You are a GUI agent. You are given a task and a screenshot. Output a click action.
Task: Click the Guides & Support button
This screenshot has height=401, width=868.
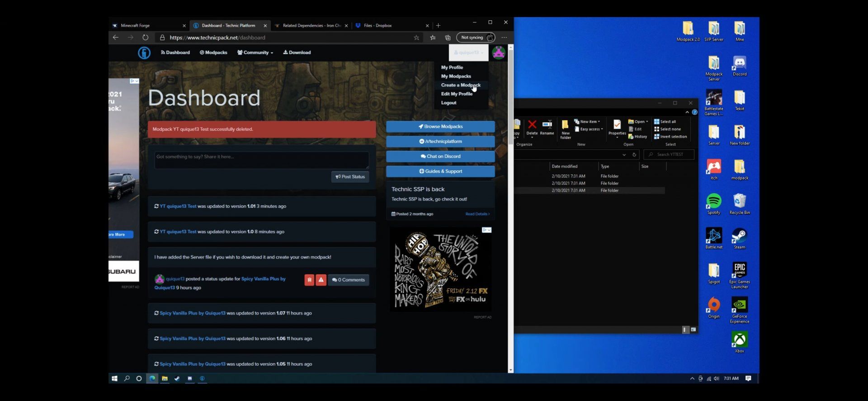point(440,171)
